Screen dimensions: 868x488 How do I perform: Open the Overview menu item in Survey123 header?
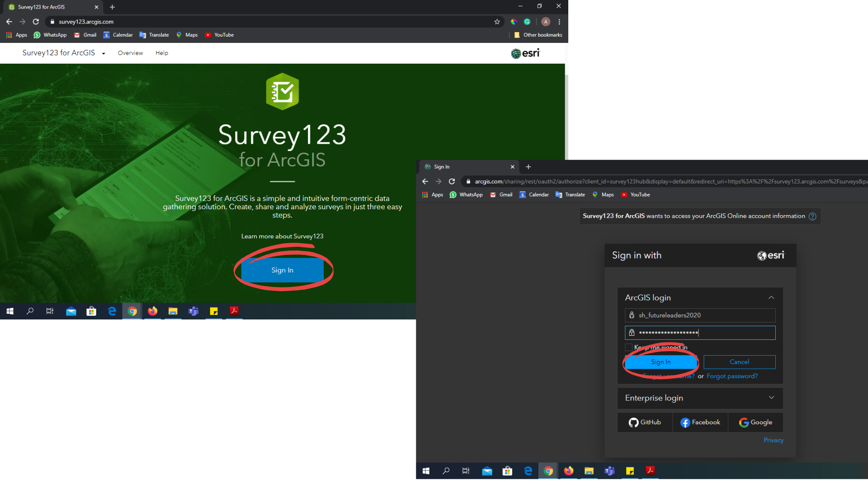(130, 53)
